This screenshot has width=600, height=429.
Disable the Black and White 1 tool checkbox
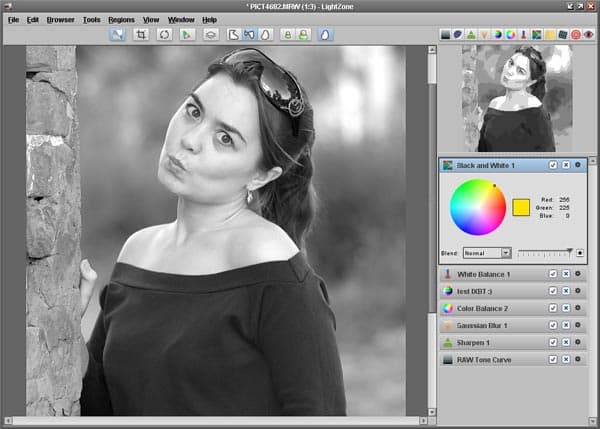(553, 165)
